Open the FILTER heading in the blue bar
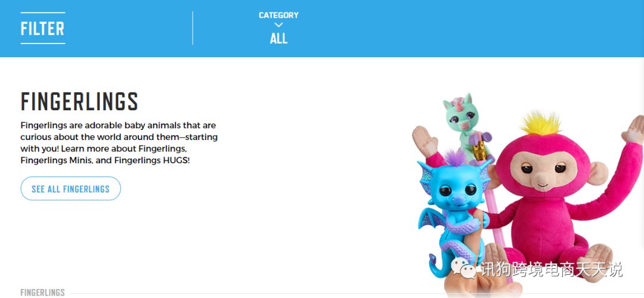 (x=43, y=29)
